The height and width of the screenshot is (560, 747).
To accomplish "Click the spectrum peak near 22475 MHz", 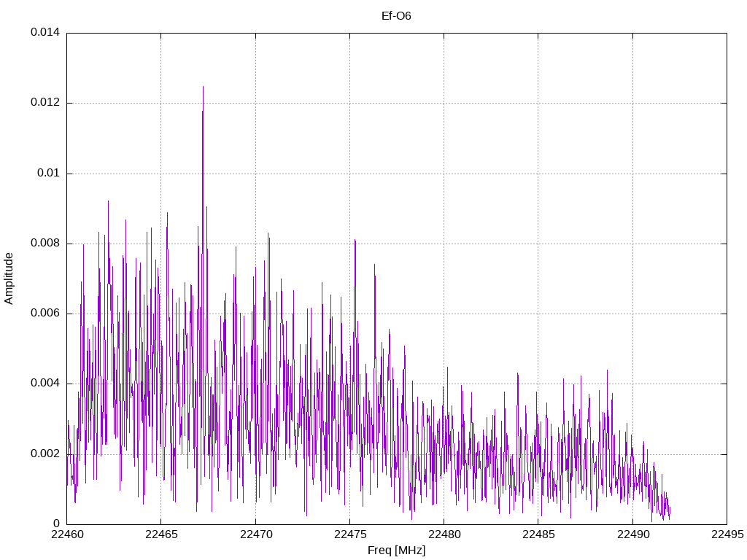I will (355, 241).
